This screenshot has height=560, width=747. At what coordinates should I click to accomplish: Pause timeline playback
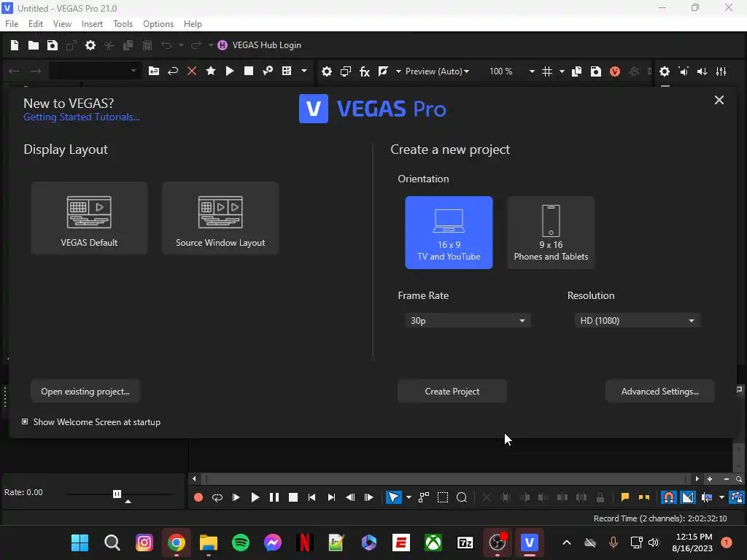[x=274, y=497]
